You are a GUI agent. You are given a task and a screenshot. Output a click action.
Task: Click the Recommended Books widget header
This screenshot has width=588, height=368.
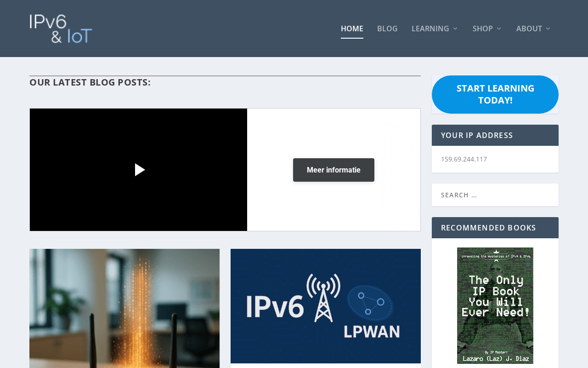point(495,228)
